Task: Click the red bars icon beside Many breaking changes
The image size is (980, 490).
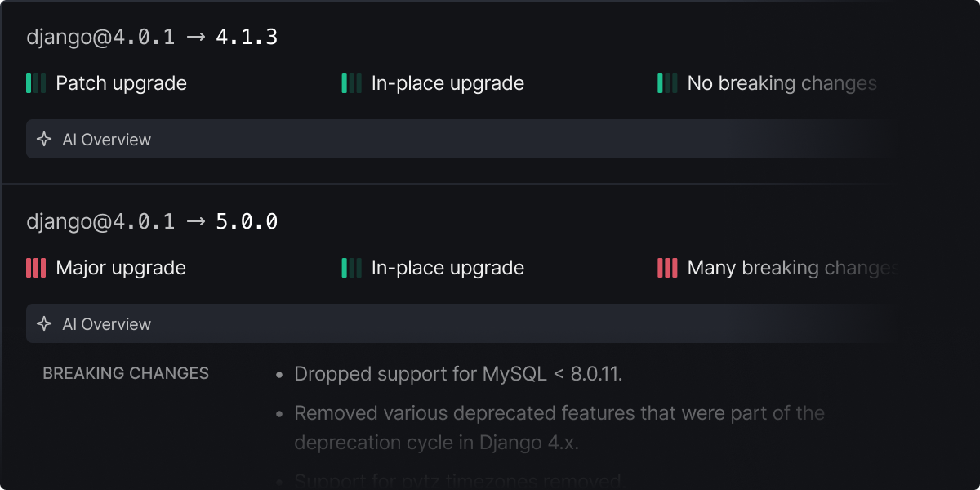Action: coord(667,268)
